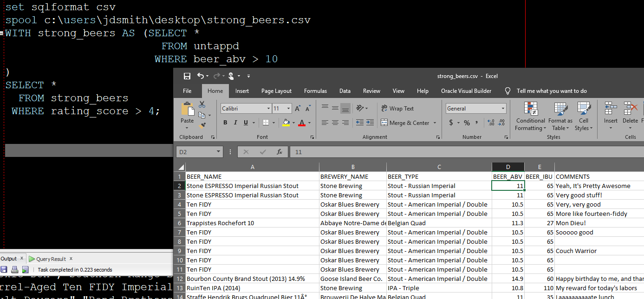The height and width of the screenshot is (299, 644).
Task: Open the fill color palette arrow
Action: coord(293,123)
